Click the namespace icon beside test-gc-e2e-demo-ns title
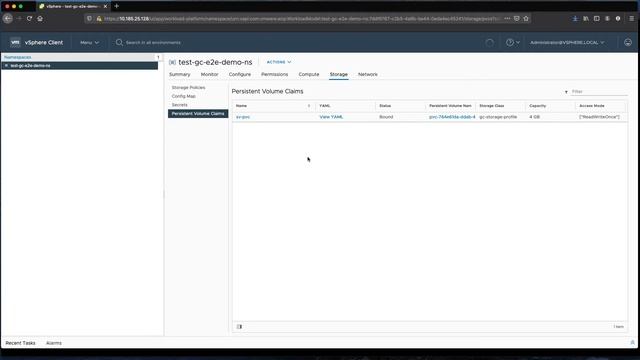Viewport: 640px width, 360px height. tap(172, 62)
